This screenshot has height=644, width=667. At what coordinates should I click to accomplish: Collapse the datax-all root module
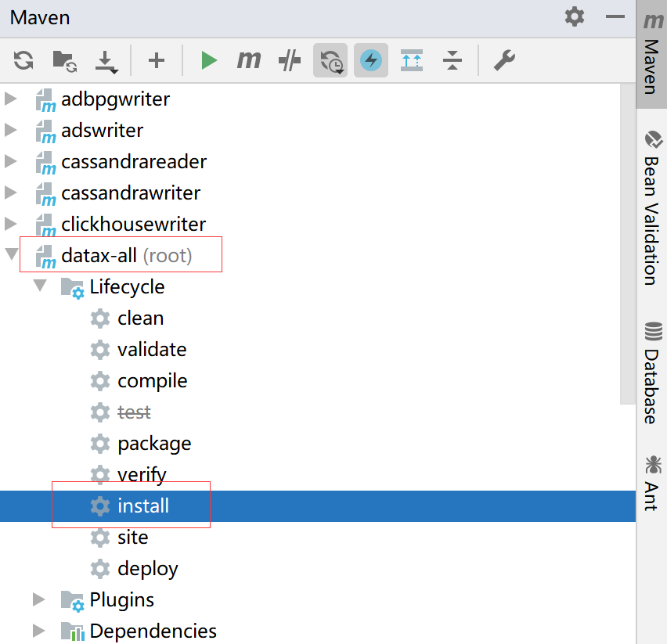12,254
